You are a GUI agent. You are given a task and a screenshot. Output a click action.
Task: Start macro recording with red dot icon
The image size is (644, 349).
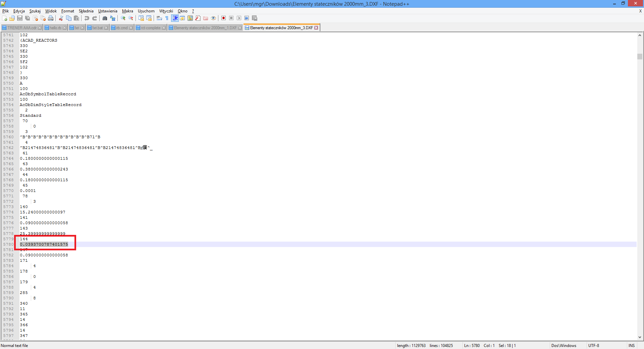[x=223, y=18]
